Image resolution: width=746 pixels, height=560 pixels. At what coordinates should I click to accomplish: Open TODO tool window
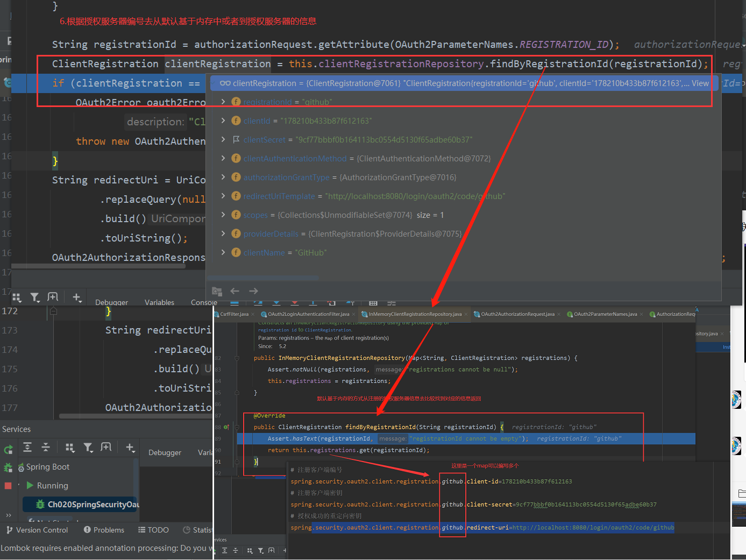tap(153, 530)
